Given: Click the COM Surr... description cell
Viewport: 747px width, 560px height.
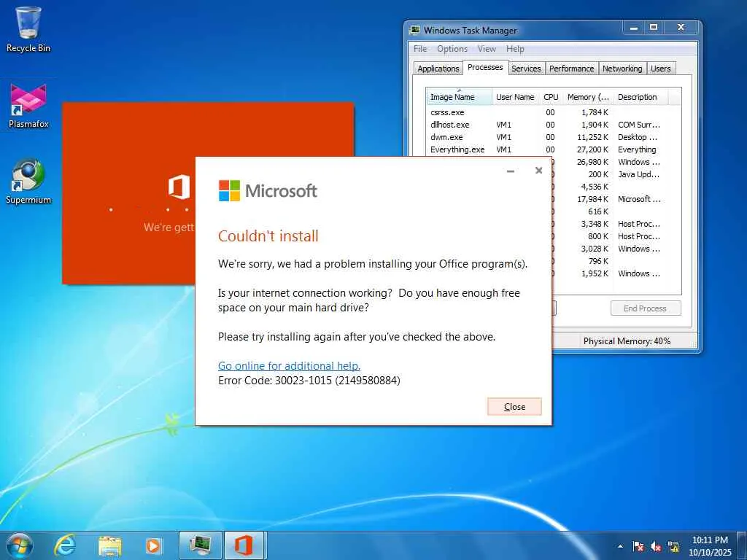Looking at the screenshot, I should pos(639,125).
